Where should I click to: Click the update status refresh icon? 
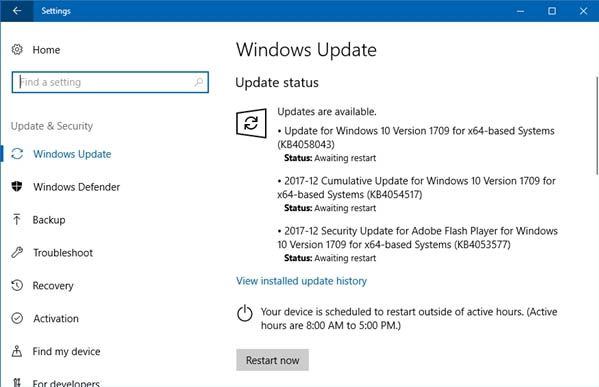tap(251, 123)
